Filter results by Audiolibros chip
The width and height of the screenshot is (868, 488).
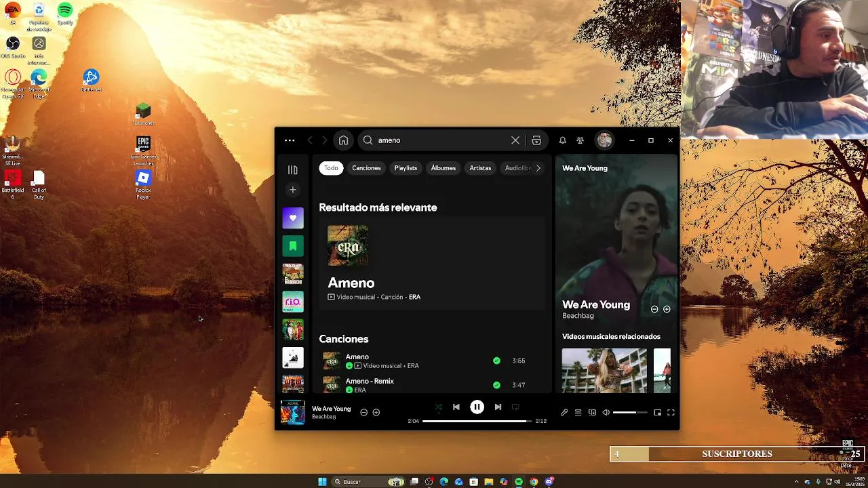[x=518, y=168]
